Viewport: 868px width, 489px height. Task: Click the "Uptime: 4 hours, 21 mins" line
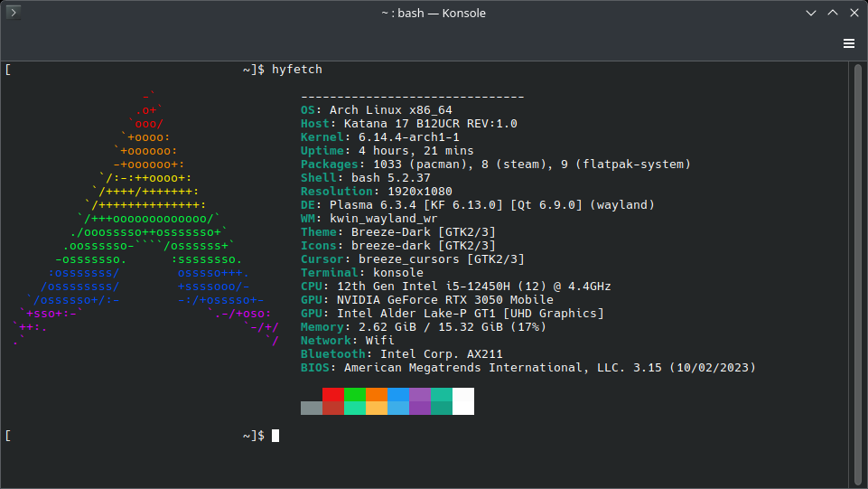click(x=387, y=151)
